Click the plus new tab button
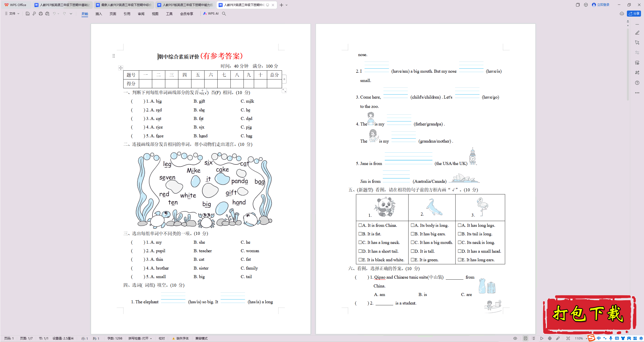The image size is (644, 342). [x=281, y=5]
